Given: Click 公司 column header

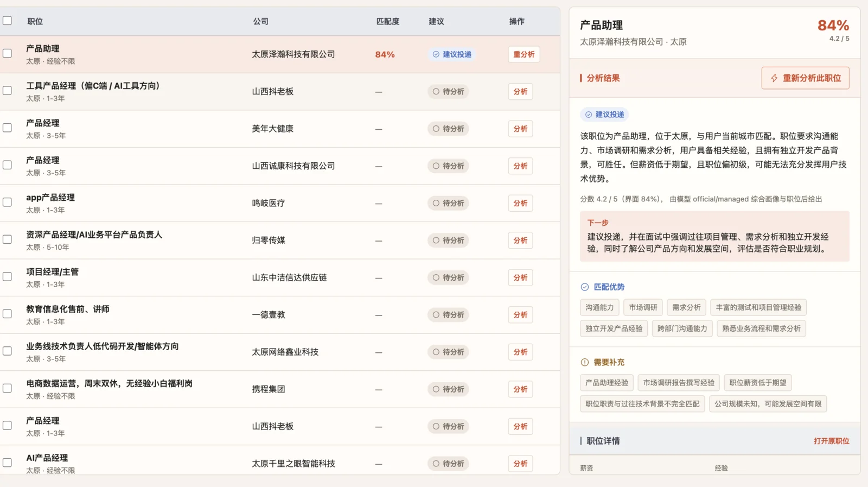Looking at the screenshot, I should click(260, 21).
